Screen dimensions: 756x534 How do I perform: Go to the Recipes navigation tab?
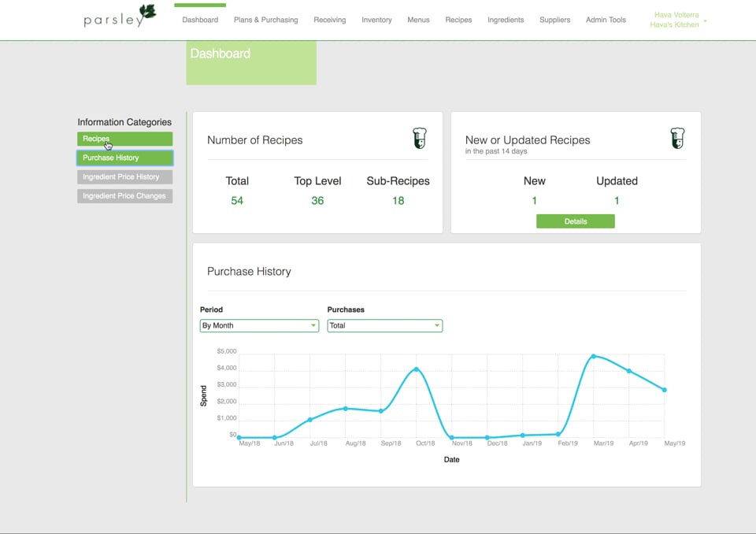tap(458, 20)
